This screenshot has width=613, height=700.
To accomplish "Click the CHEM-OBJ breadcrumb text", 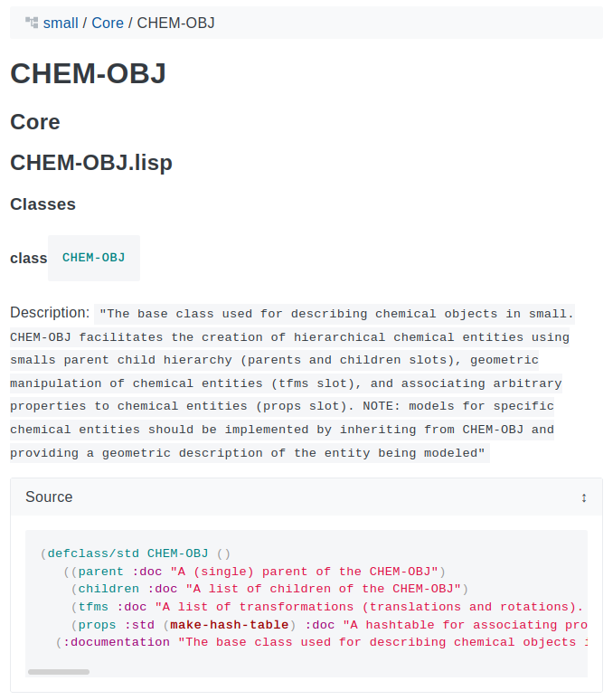I will click(175, 23).
